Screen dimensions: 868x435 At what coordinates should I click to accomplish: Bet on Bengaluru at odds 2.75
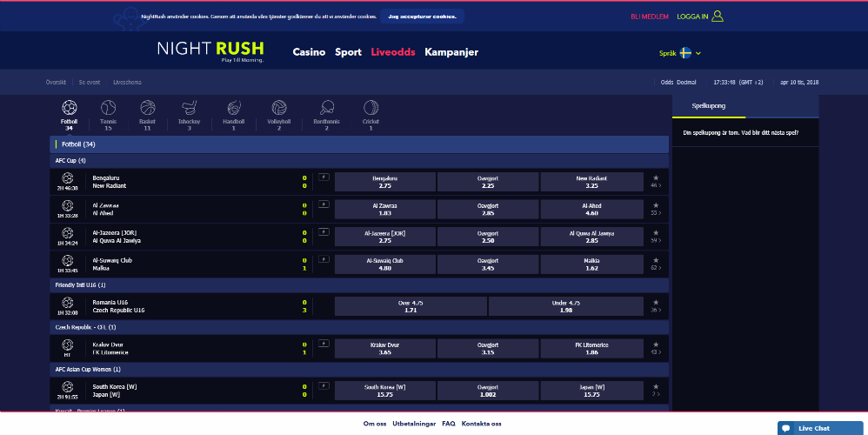click(384, 182)
